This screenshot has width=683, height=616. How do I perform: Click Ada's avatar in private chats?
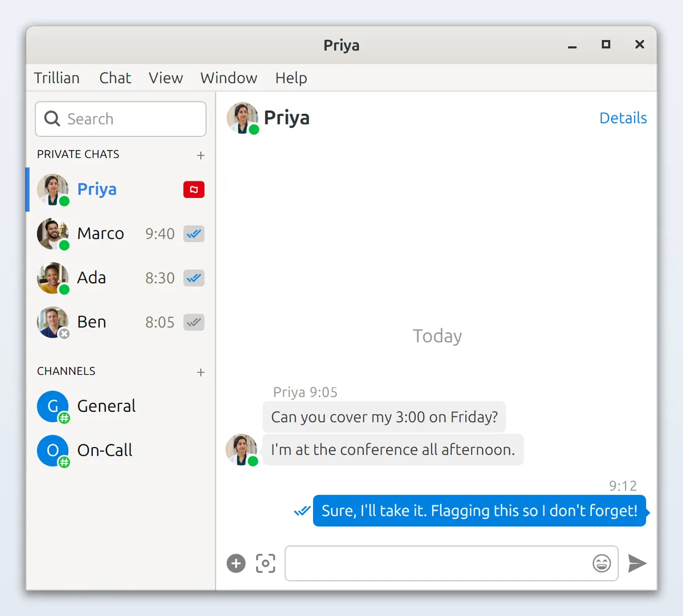tap(52, 278)
